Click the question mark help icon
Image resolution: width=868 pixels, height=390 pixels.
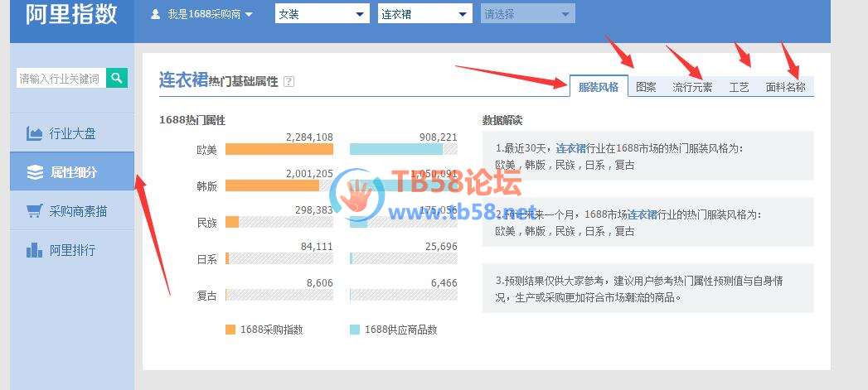[289, 82]
